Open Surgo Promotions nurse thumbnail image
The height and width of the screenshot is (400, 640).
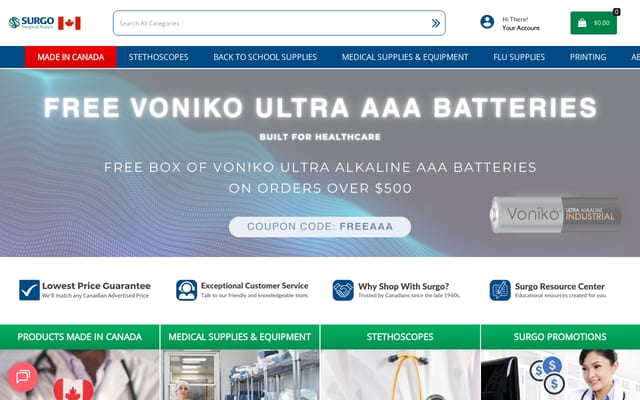pos(560,375)
